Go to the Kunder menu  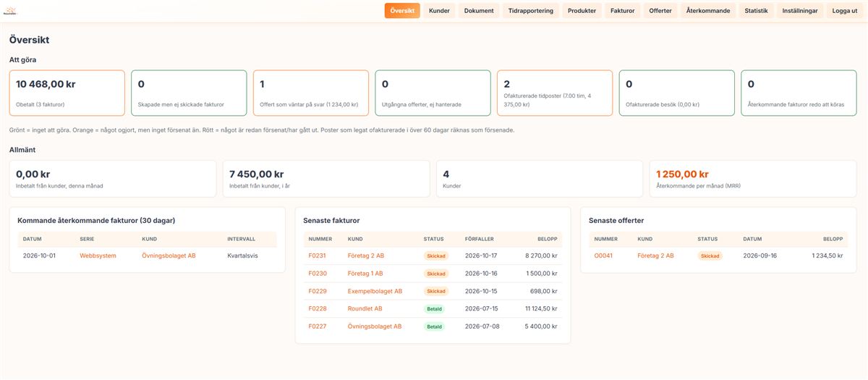(x=439, y=11)
